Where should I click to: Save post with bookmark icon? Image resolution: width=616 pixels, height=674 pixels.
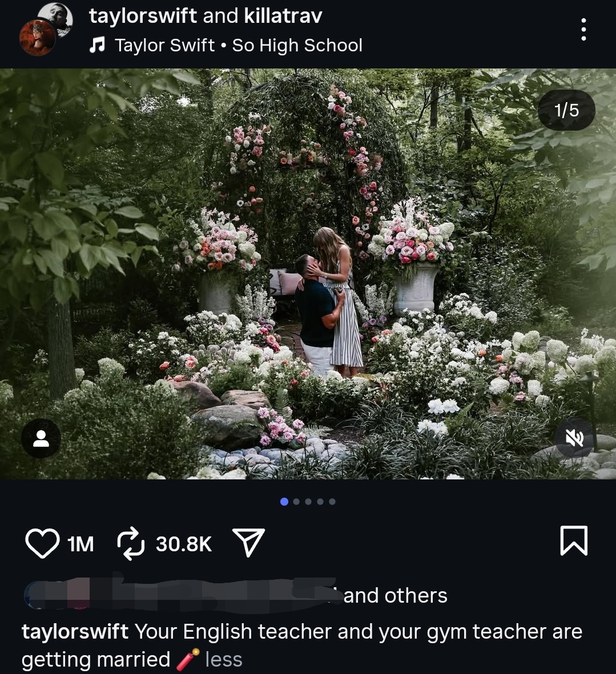[x=574, y=541]
